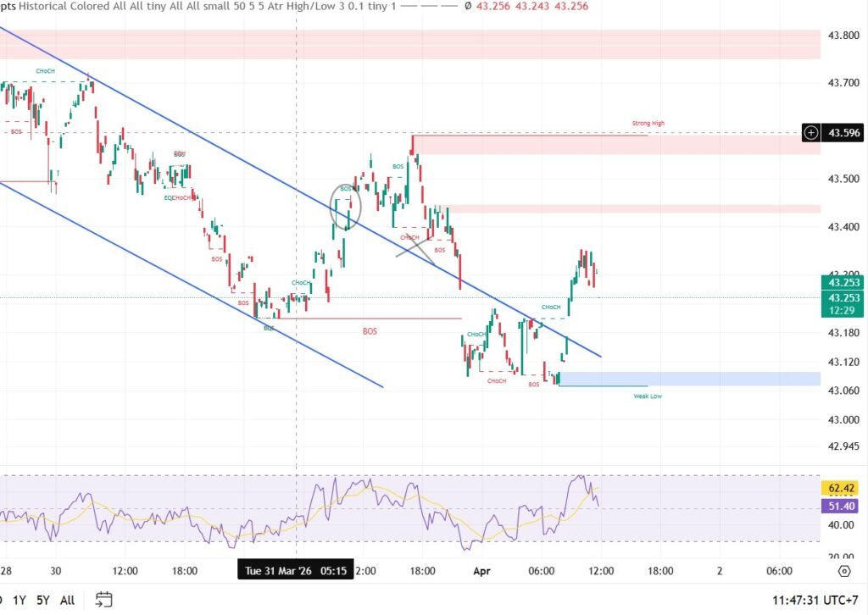Click the Weak Low label
The image size is (868, 615).
[648, 396]
